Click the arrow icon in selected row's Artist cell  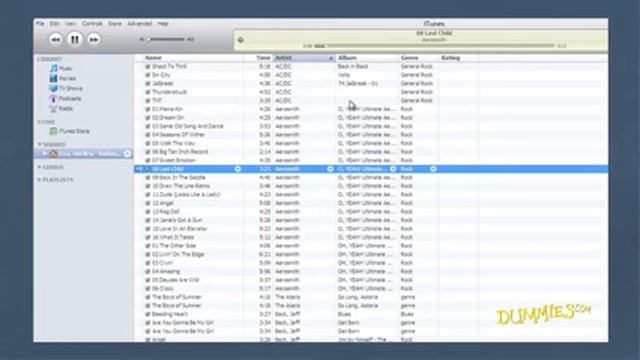coord(330,169)
